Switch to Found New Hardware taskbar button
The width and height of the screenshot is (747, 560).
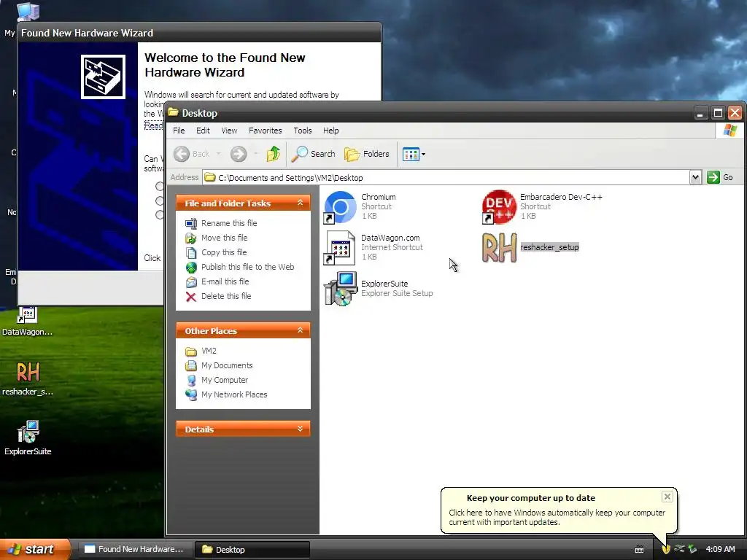[x=134, y=549]
